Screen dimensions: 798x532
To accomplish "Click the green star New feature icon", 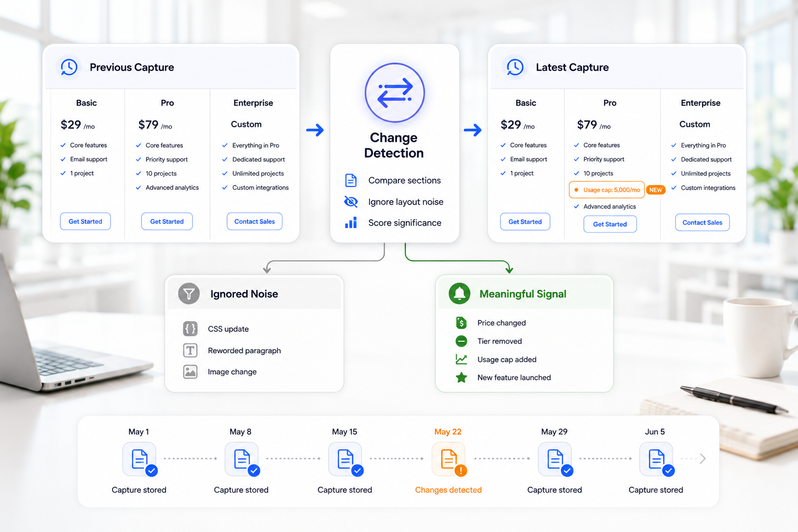I will [461, 378].
